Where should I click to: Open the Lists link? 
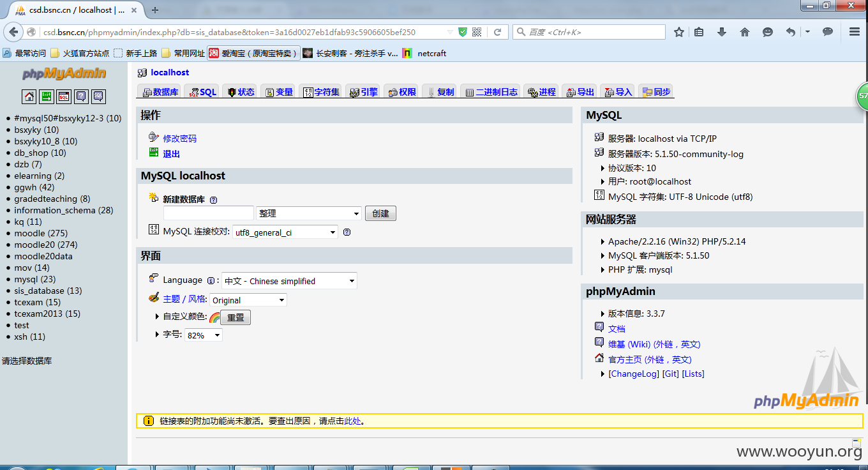(x=693, y=374)
